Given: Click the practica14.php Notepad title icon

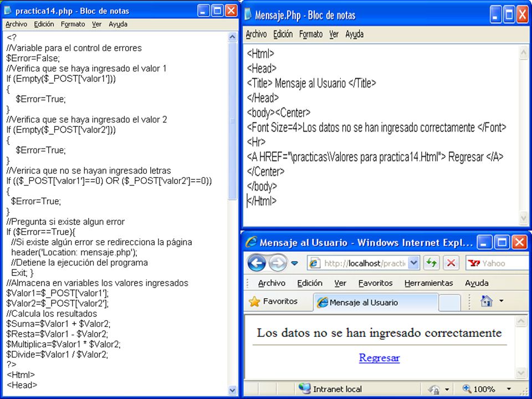Looking at the screenshot, I should coord(8,11).
